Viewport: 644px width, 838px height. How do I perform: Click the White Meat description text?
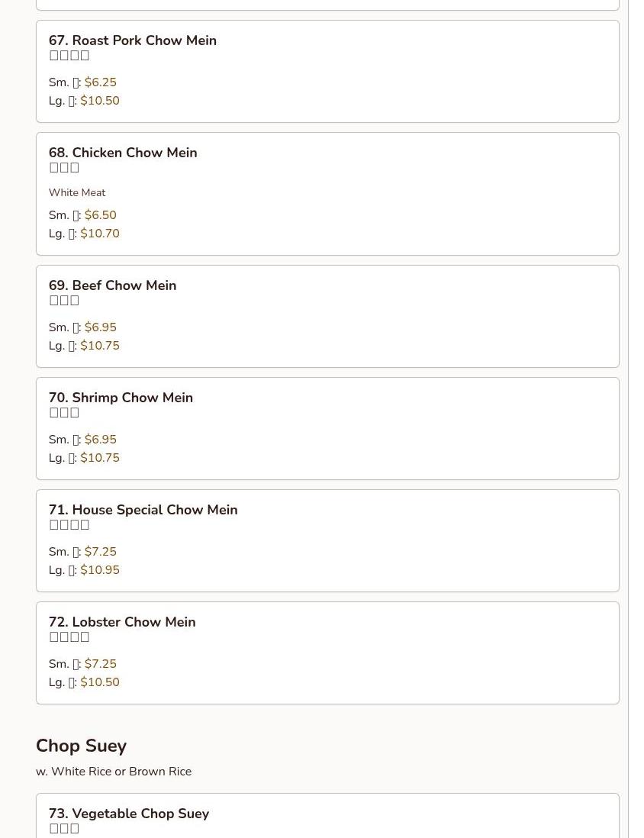pyautogui.click(x=77, y=193)
